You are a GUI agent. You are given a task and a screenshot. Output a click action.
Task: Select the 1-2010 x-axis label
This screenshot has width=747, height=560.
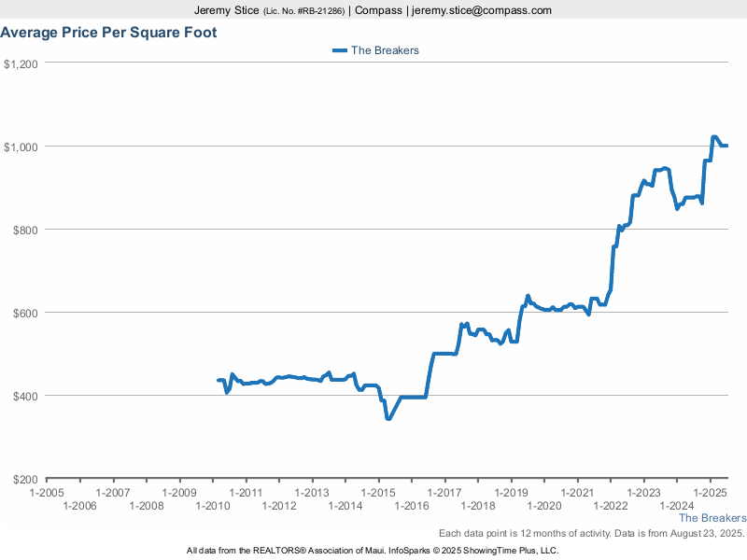point(212,505)
